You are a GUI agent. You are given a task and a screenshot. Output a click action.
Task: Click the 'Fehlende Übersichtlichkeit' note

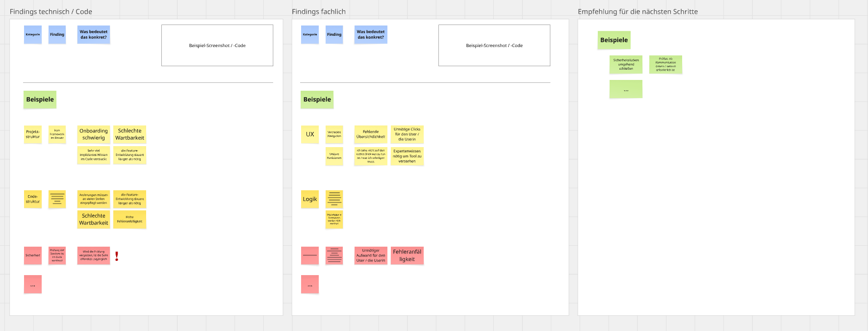click(371, 134)
